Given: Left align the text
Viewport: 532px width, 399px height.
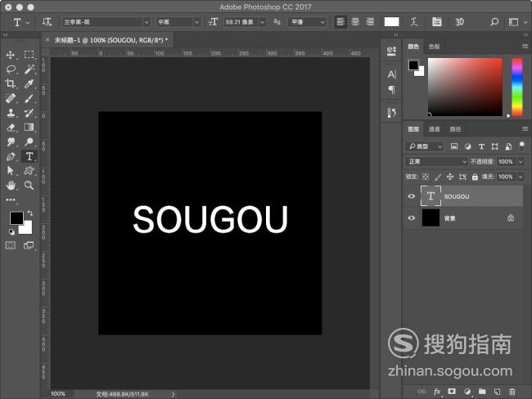Looking at the screenshot, I should 340,22.
